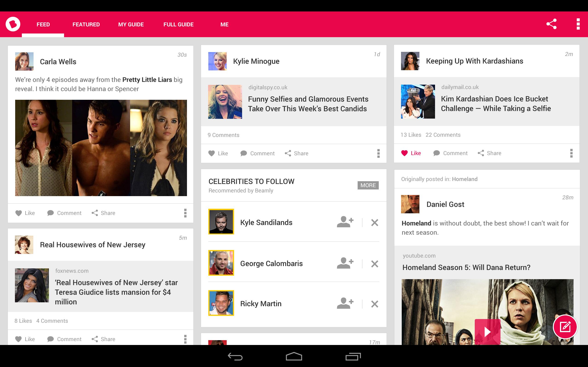The image size is (588, 367).
Task: Open the share icon in top bar
Action: click(x=551, y=24)
